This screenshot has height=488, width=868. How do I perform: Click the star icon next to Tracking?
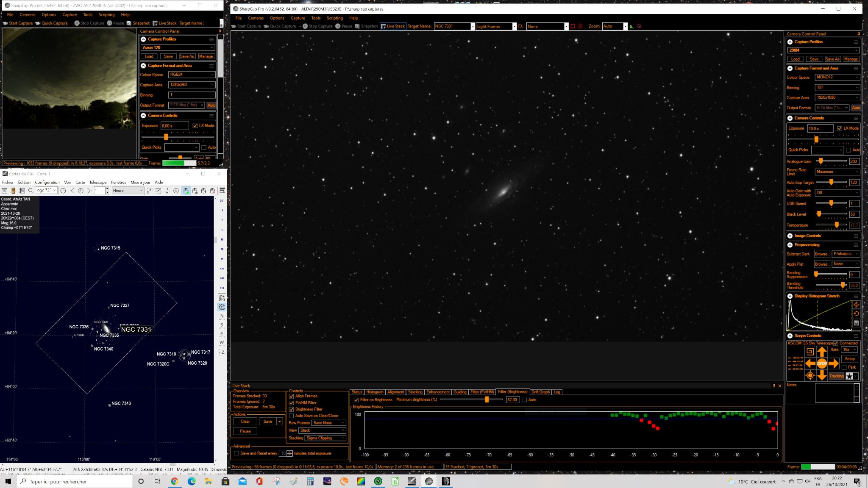pos(849,376)
